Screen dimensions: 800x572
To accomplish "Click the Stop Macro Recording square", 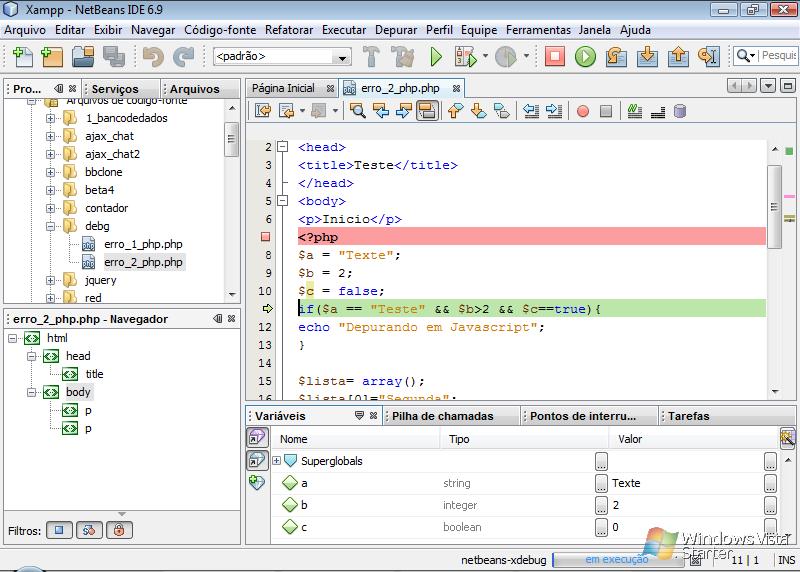I will (606, 111).
